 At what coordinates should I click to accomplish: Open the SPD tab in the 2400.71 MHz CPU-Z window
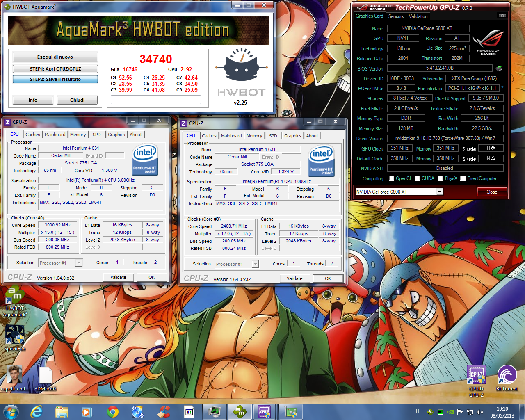273,136
